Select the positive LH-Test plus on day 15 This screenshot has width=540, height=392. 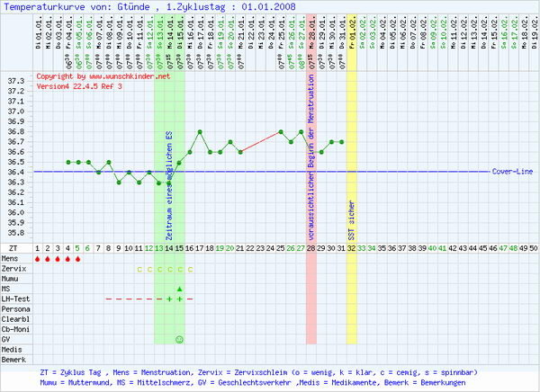coord(179,298)
